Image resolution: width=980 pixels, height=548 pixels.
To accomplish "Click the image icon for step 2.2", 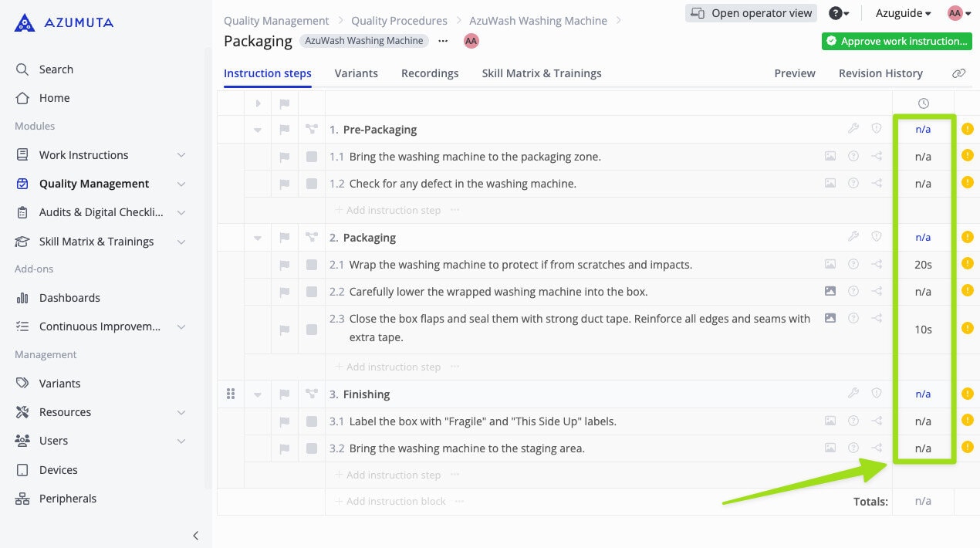I will pyautogui.click(x=830, y=291).
